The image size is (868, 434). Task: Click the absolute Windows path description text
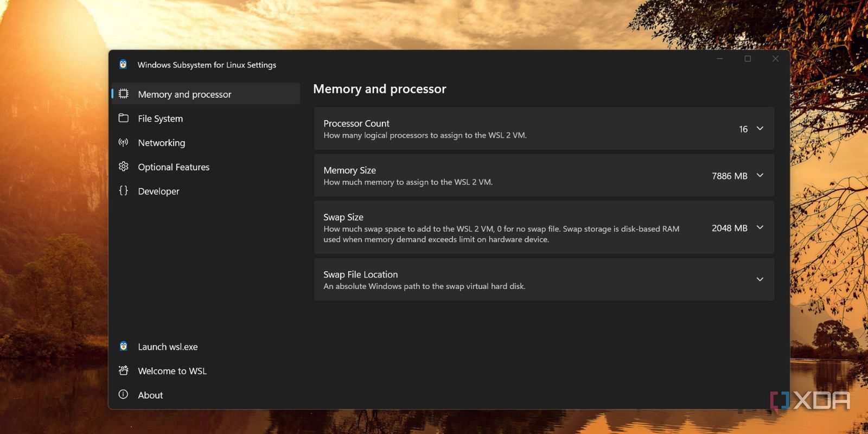(x=424, y=286)
